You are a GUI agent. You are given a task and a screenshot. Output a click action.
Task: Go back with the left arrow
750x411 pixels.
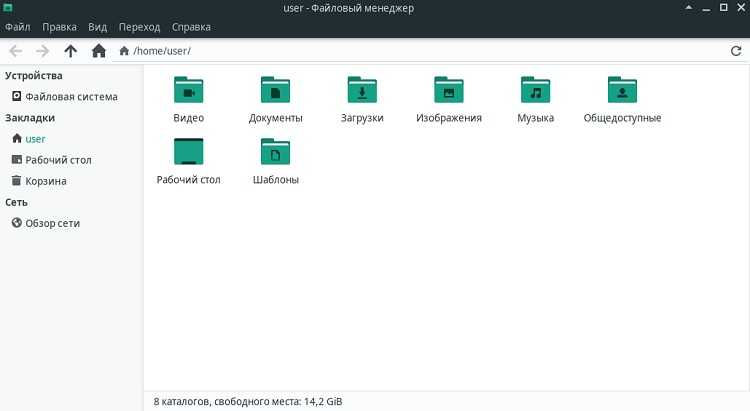point(16,51)
